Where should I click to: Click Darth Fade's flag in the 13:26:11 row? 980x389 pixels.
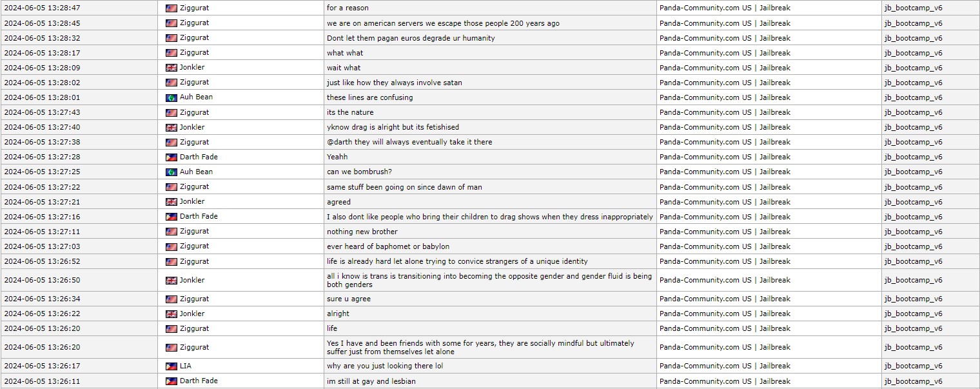(x=171, y=381)
